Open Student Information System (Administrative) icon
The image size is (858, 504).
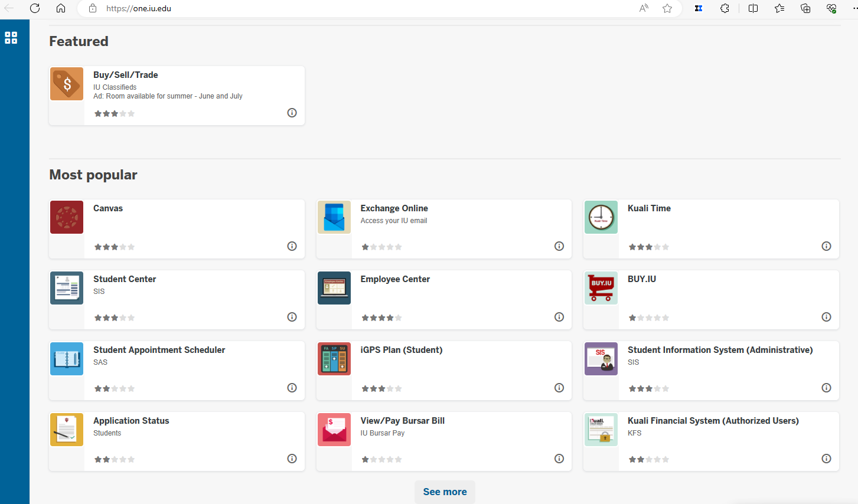(x=601, y=359)
